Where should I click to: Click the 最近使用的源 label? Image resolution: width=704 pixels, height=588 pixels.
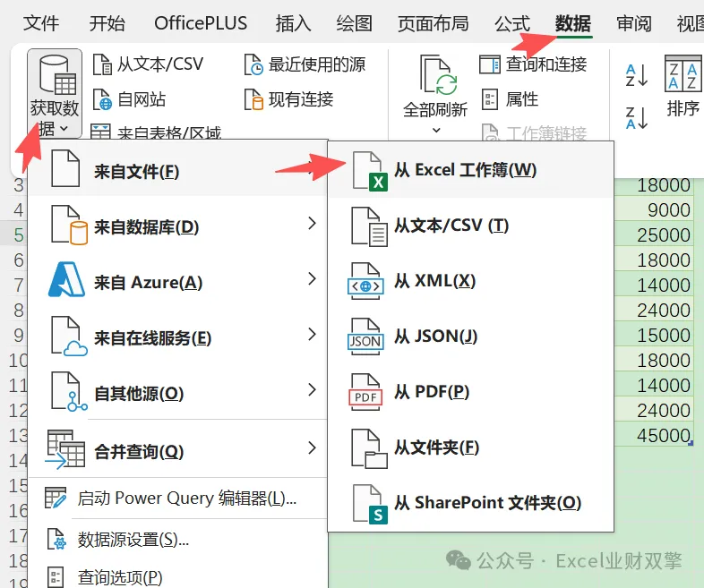pyautogui.click(x=317, y=64)
